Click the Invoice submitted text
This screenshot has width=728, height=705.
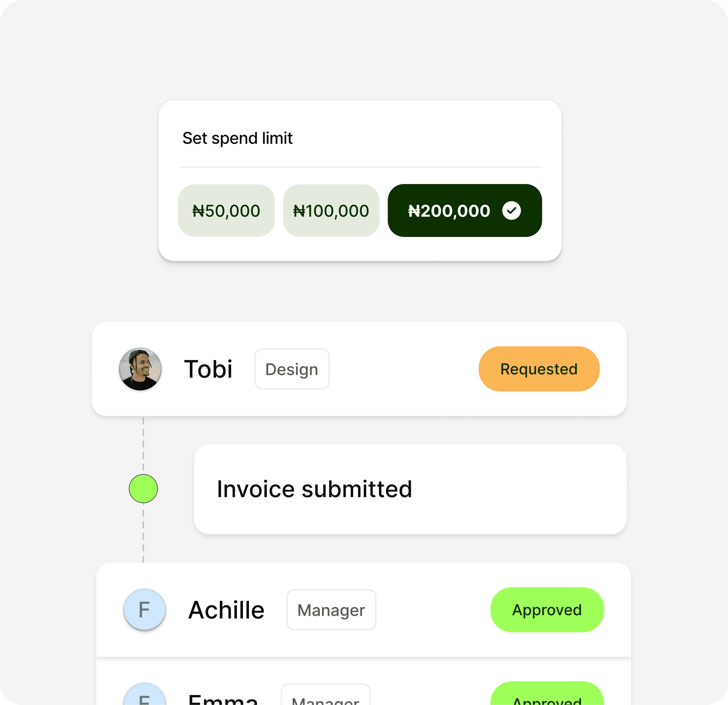pyautogui.click(x=314, y=489)
